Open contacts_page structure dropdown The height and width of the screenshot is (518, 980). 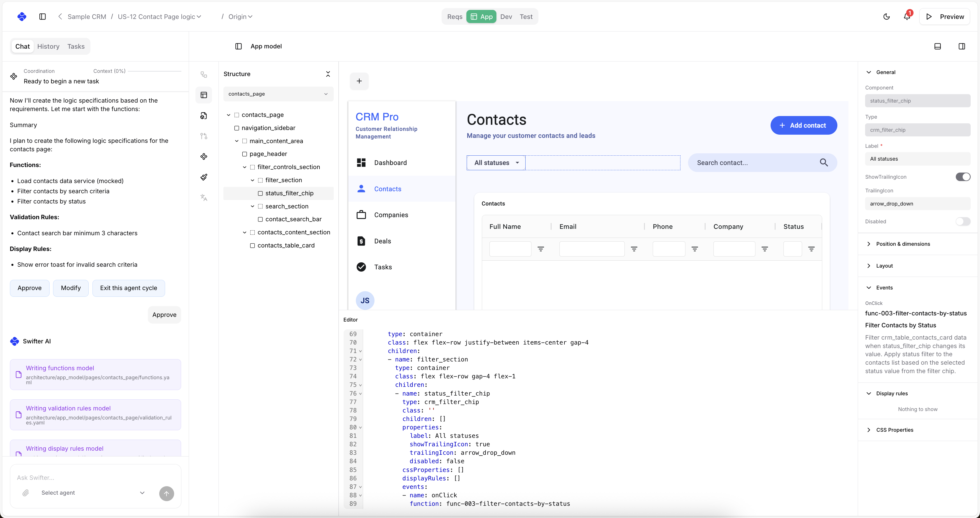(x=278, y=94)
